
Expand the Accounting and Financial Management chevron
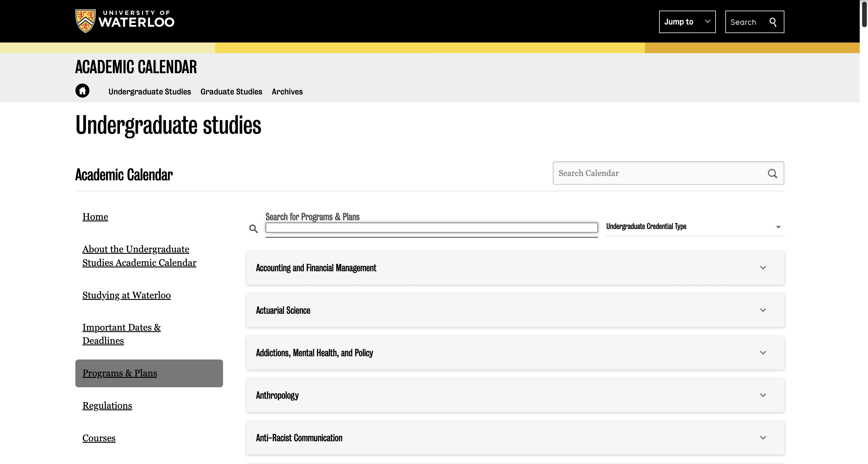point(763,268)
